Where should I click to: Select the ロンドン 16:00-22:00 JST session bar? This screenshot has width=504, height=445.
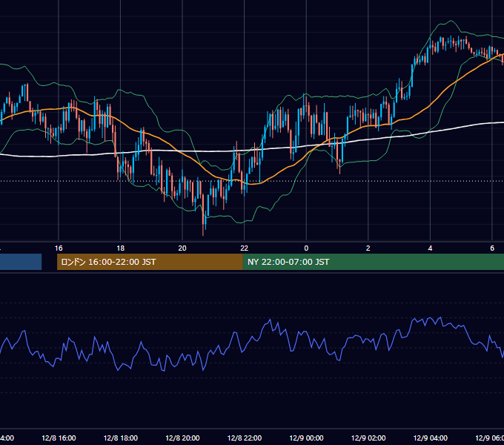150,262
